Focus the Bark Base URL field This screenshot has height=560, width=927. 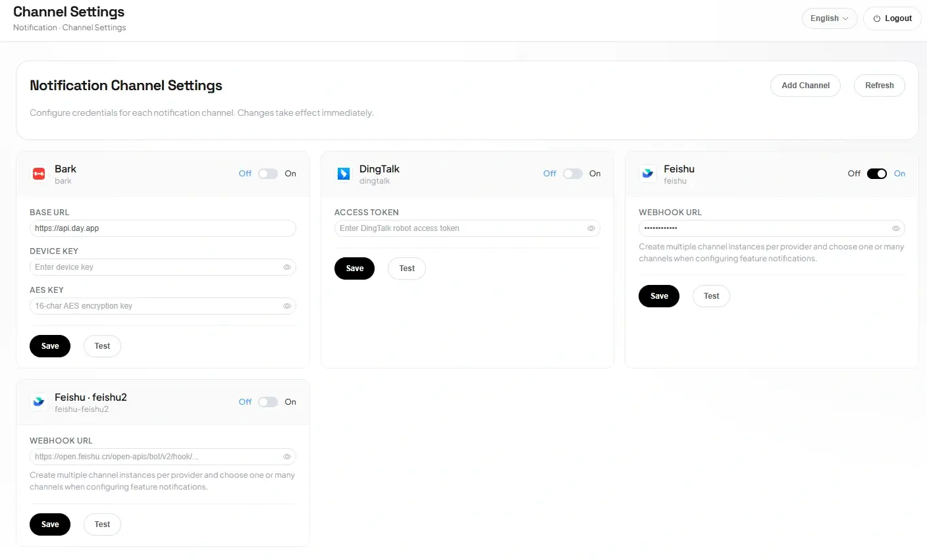point(162,228)
